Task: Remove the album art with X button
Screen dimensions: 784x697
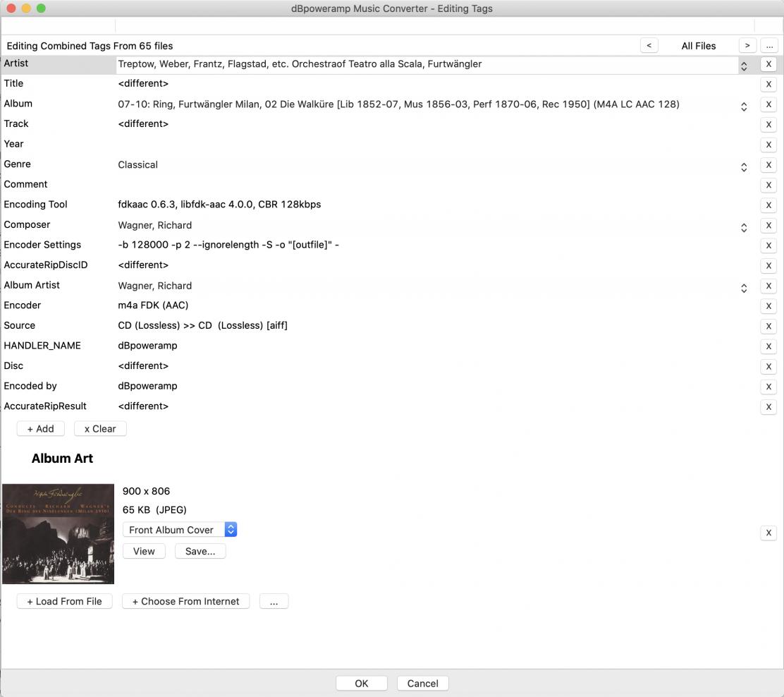Action: coord(768,533)
